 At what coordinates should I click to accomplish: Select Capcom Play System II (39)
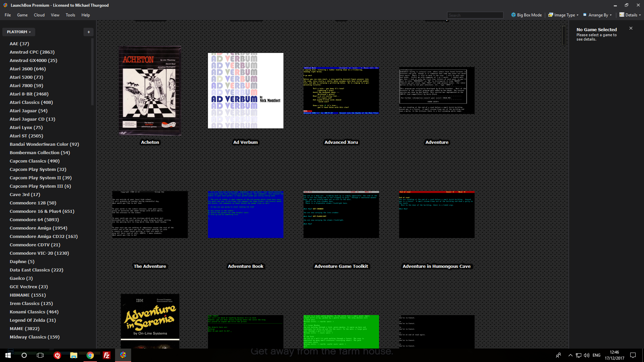point(41,178)
